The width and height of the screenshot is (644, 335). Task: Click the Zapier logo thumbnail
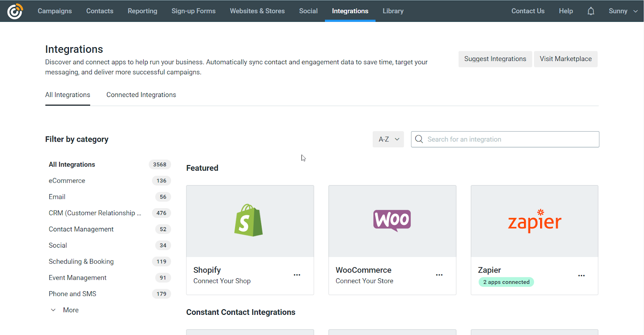(535, 221)
